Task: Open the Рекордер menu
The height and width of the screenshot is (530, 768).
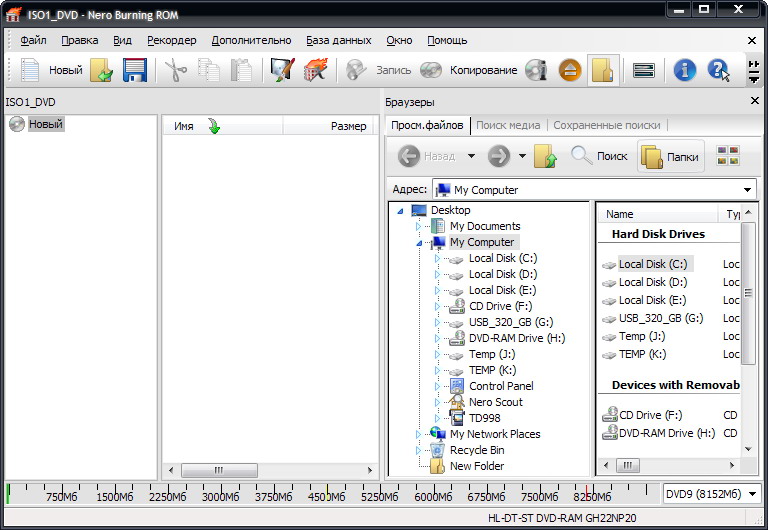Action: click(171, 40)
